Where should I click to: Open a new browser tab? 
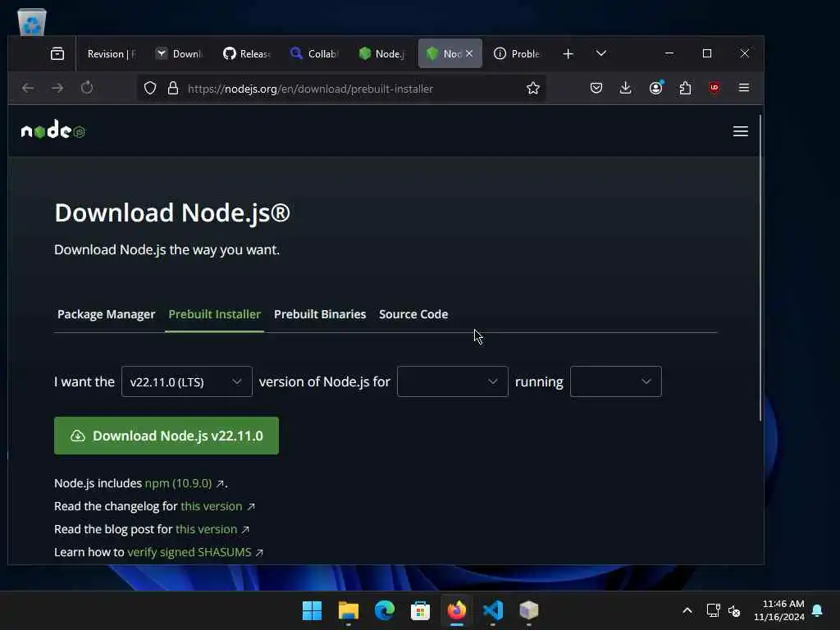pyautogui.click(x=568, y=53)
